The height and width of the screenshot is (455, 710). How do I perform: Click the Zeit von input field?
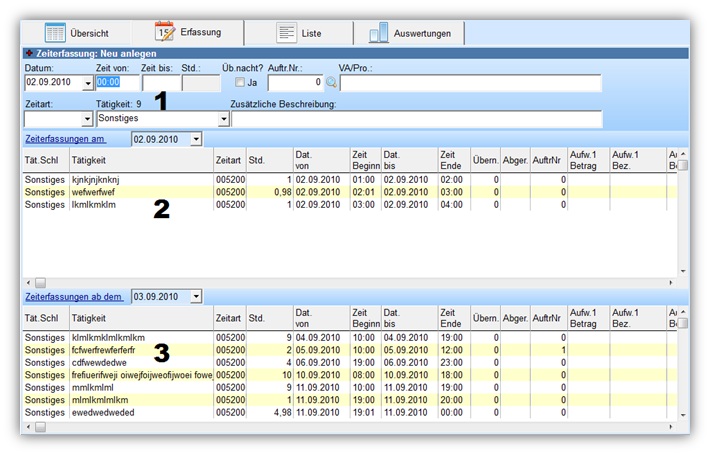coord(117,83)
